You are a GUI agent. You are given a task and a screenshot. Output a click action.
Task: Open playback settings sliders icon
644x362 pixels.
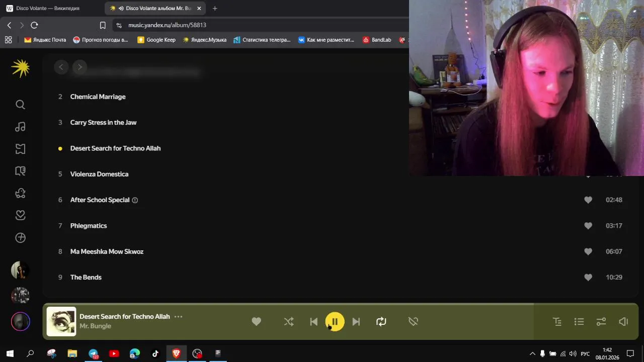tap(601, 322)
